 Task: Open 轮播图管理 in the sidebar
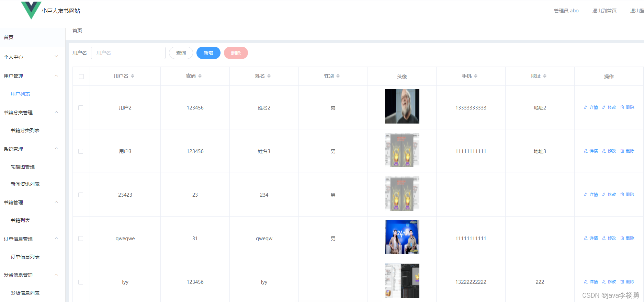(x=23, y=167)
